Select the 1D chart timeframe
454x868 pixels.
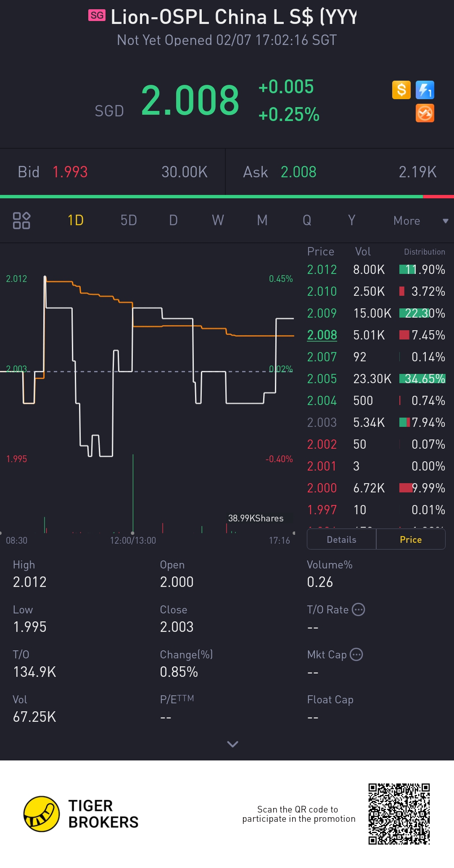click(x=76, y=221)
